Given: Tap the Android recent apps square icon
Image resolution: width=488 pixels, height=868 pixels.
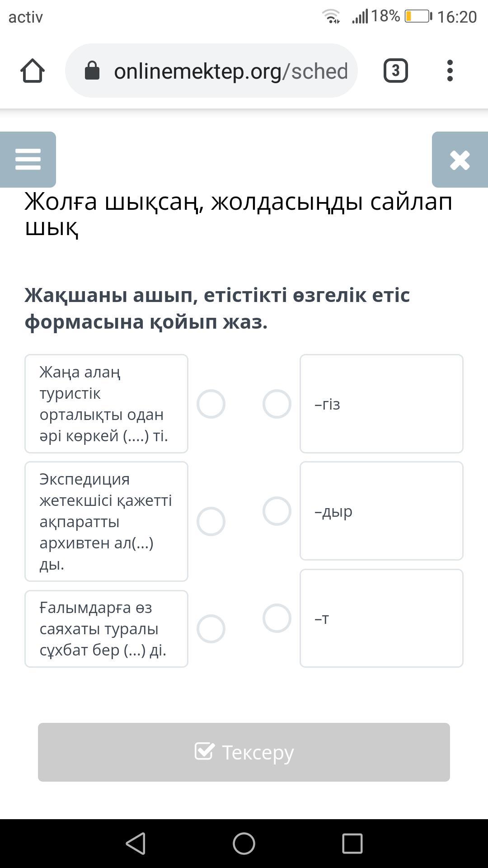Looking at the screenshot, I should tap(352, 844).
